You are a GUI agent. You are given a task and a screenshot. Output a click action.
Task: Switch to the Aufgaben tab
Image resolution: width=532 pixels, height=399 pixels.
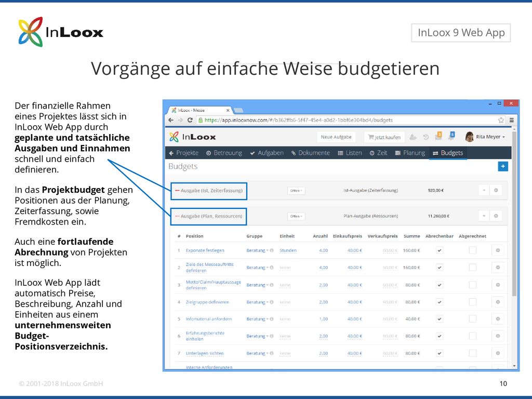pyautogui.click(x=267, y=153)
